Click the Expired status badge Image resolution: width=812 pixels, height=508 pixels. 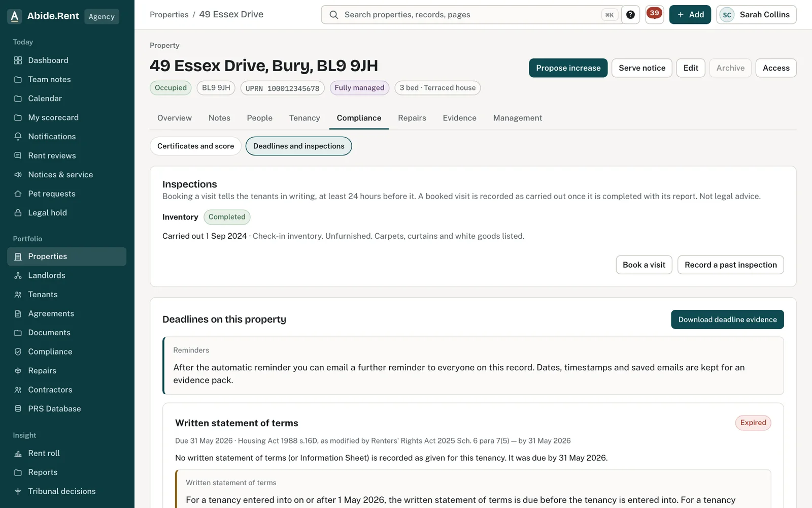tap(753, 423)
